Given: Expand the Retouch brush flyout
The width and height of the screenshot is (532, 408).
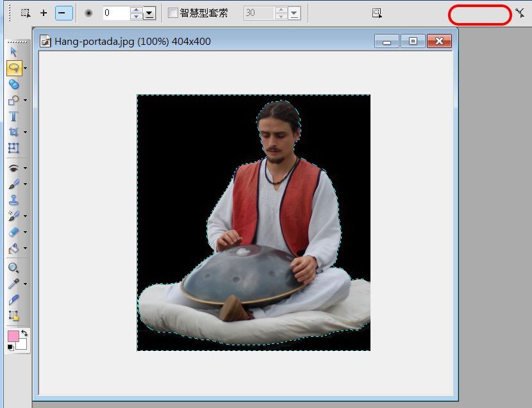Looking at the screenshot, I should click(x=26, y=216).
